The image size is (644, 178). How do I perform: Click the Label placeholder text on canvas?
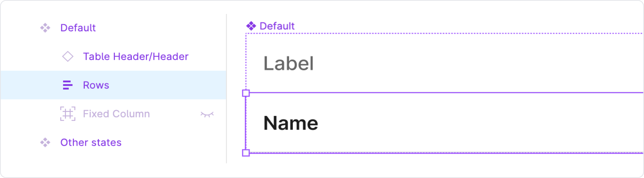(289, 63)
